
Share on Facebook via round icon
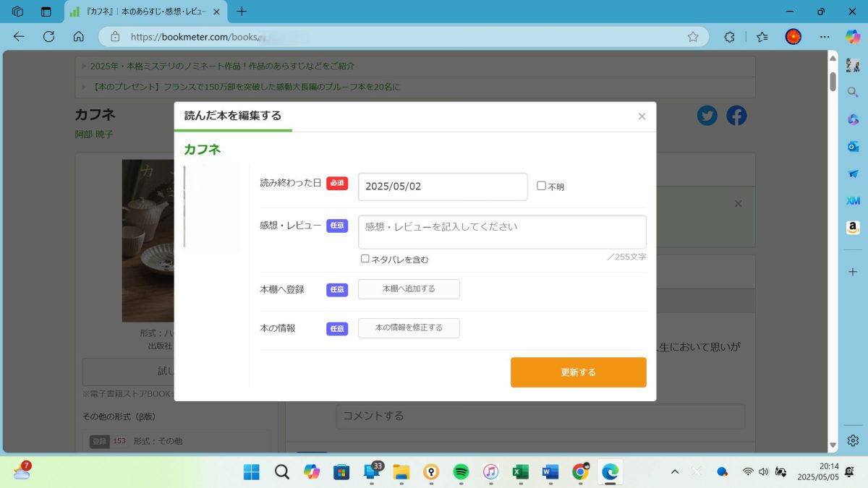pos(736,116)
